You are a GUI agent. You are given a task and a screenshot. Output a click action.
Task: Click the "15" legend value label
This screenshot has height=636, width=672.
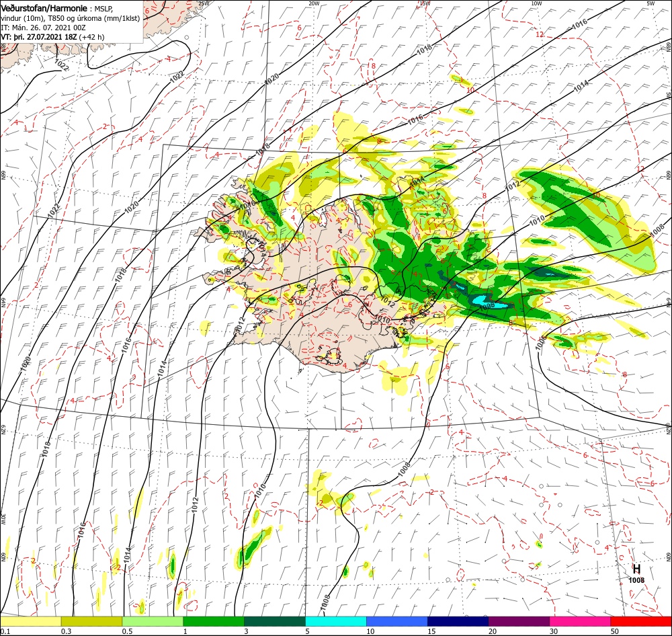point(431,631)
